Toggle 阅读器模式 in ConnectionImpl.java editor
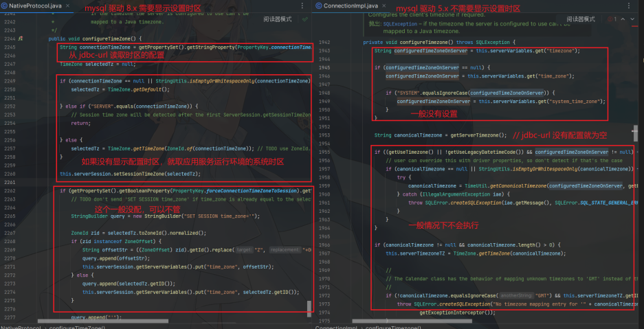Screen dimensions: 644x329 point(581,19)
